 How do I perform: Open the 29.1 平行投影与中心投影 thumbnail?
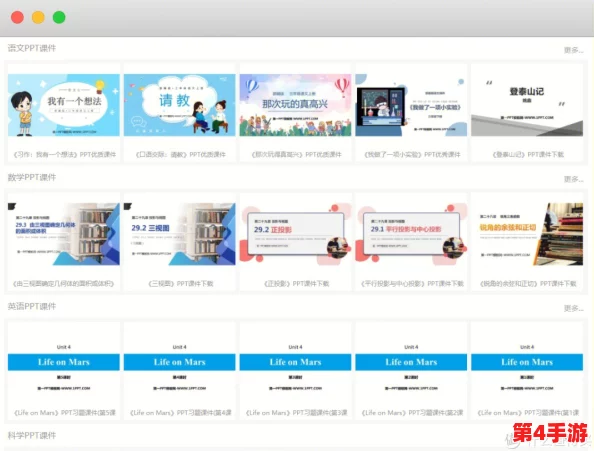(x=411, y=234)
